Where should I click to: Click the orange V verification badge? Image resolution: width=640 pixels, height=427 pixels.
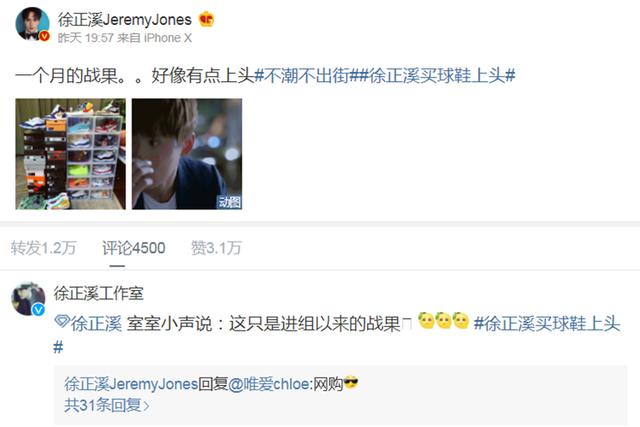[44, 37]
